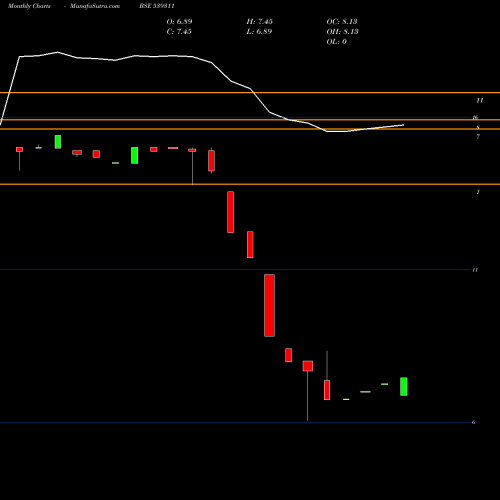The width and height of the screenshot is (500, 500).
Task: Click the "OL: 0" reading
Action: pyautogui.click(x=337, y=41)
